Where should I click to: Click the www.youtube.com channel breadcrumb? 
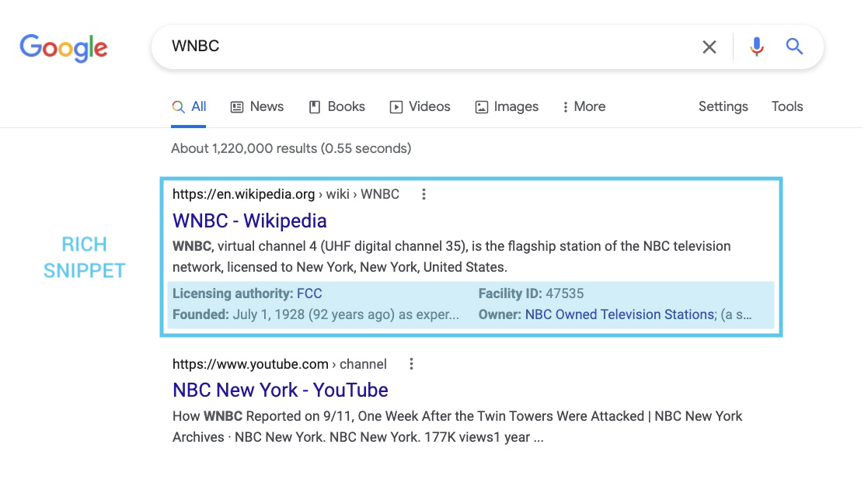(280, 364)
